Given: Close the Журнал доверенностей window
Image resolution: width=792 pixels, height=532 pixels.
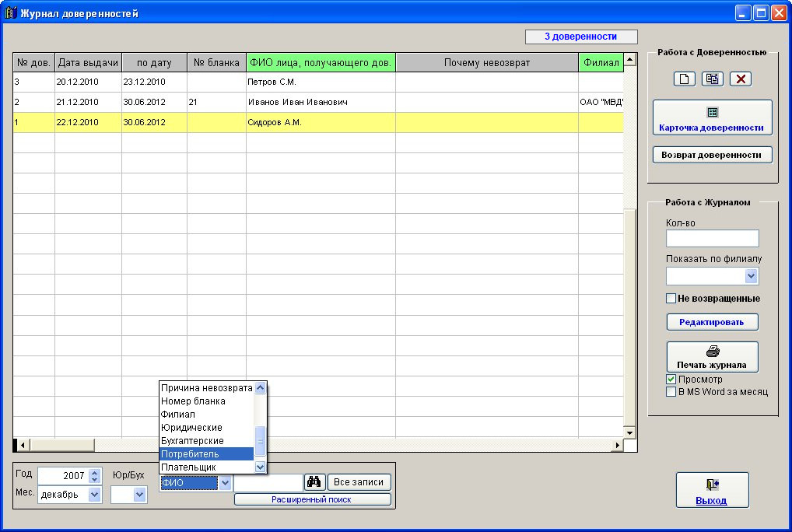Looking at the screenshot, I should click(x=779, y=12).
